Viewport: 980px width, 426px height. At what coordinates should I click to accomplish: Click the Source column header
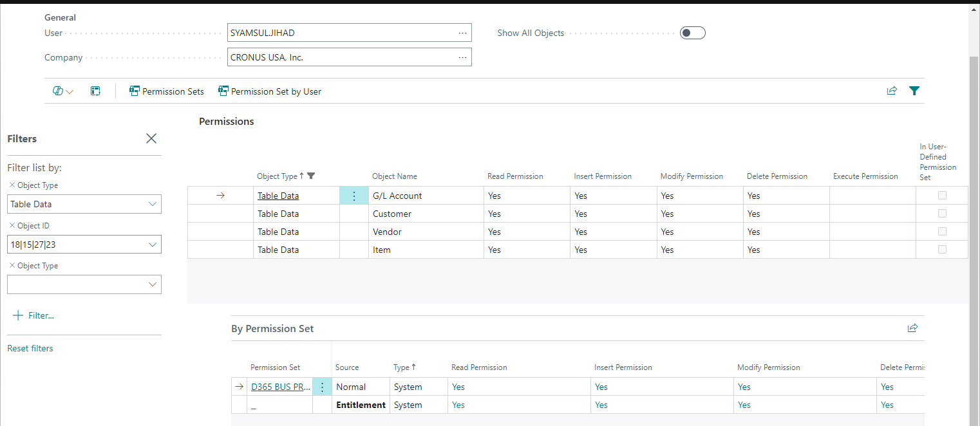[347, 367]
